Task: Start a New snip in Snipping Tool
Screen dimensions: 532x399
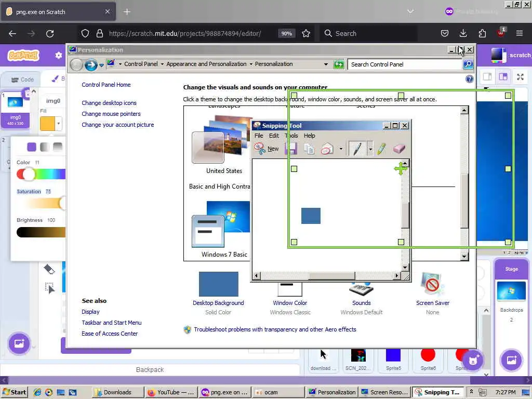Action: [x=267, y=149]
